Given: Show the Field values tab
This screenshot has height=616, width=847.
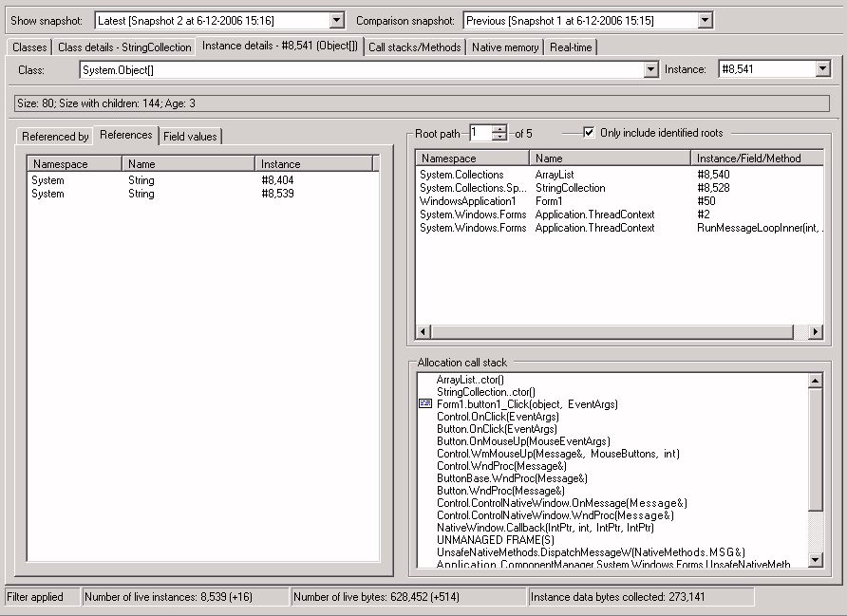Looking at the screenshot, I should [x=190, y=137].
